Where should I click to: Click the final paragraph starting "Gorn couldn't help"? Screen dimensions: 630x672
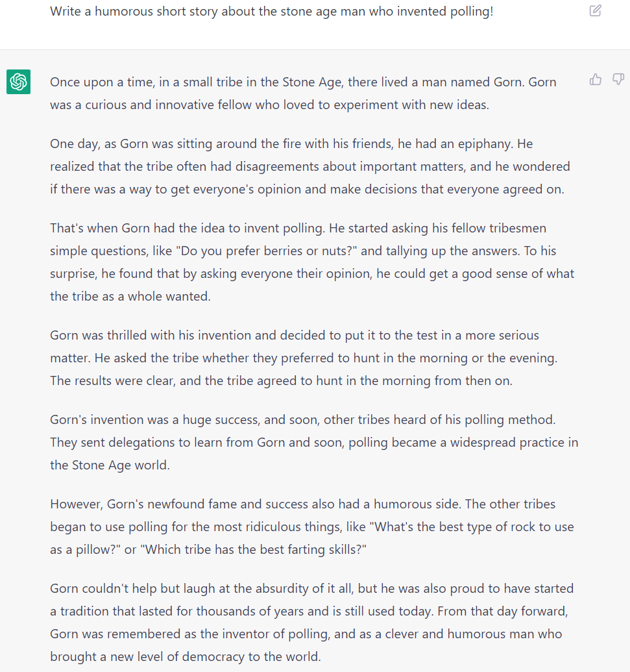312,622
